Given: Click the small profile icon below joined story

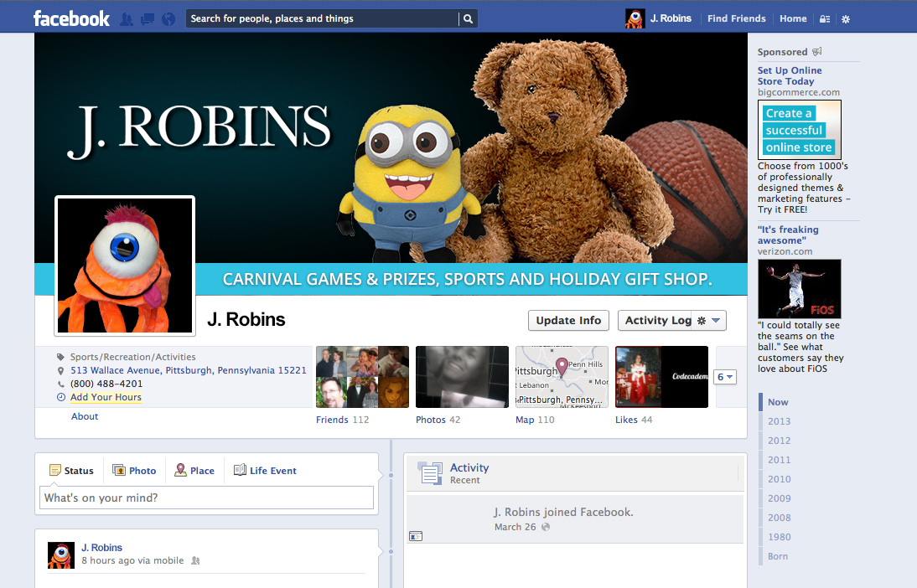Looking at the screenshot, I should (x=416, y=536).
